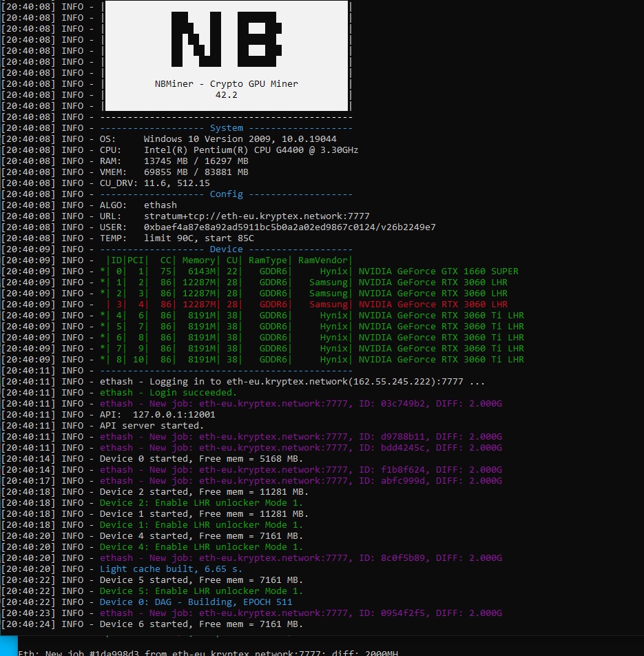Select the job ID 'abfc999d'
The height and width of the screenshot is (656, 644).
(403, 481)
